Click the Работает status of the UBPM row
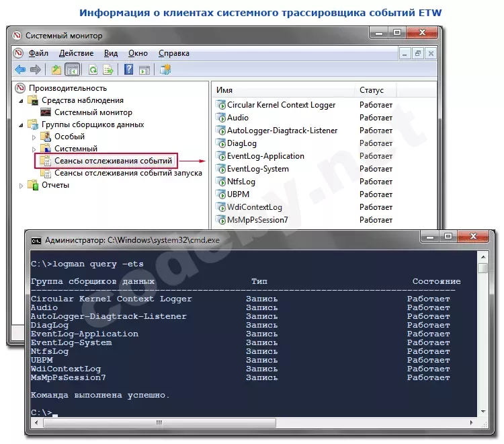Viewport: 504px width, 444px height. (376, 194)
